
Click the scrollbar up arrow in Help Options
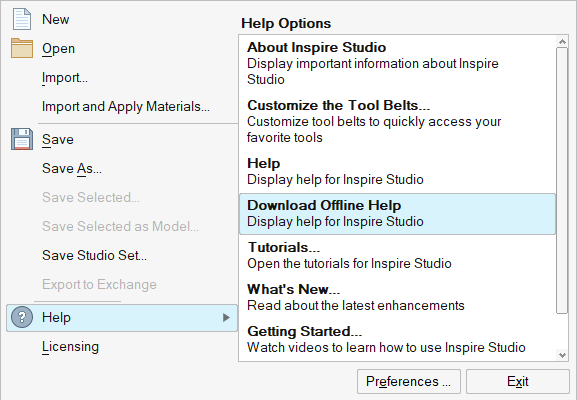[562, 42]
